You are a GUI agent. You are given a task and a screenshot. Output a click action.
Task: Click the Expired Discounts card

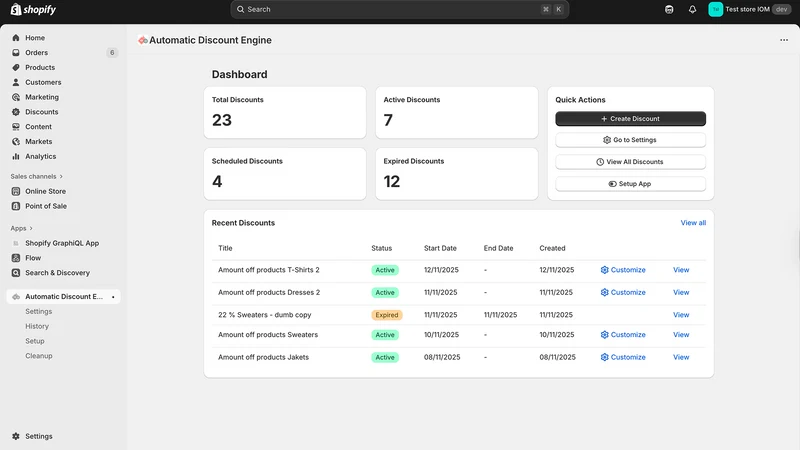pyautogui.click(x=457, y=174)
